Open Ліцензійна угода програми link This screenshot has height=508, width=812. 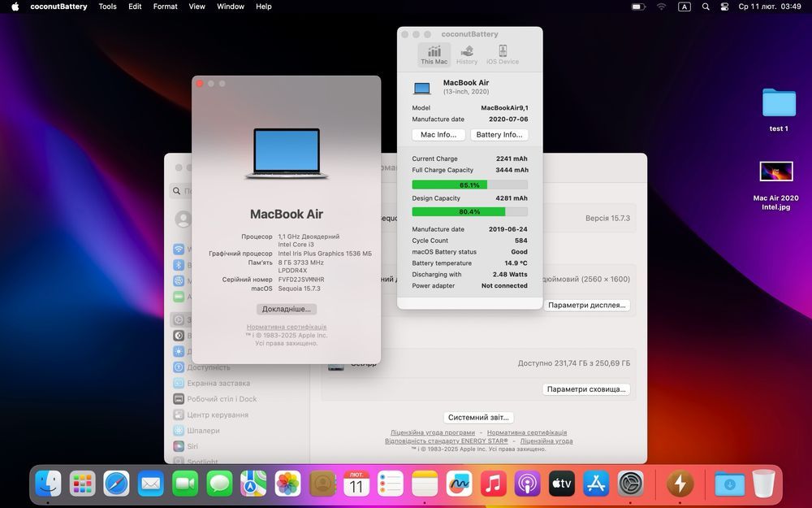(x=433, y=432)
